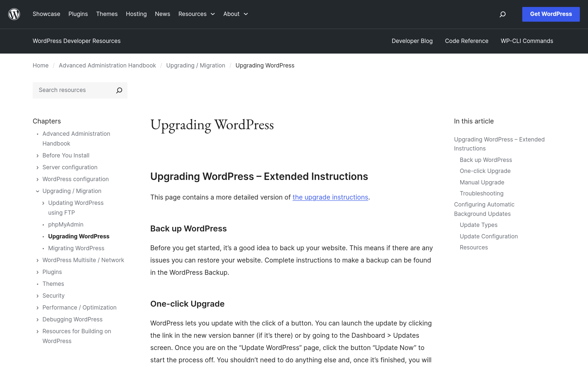Open phpMyAdmin chapter link
This screenshot has height=368, width=588.
[x=66, y=224]
